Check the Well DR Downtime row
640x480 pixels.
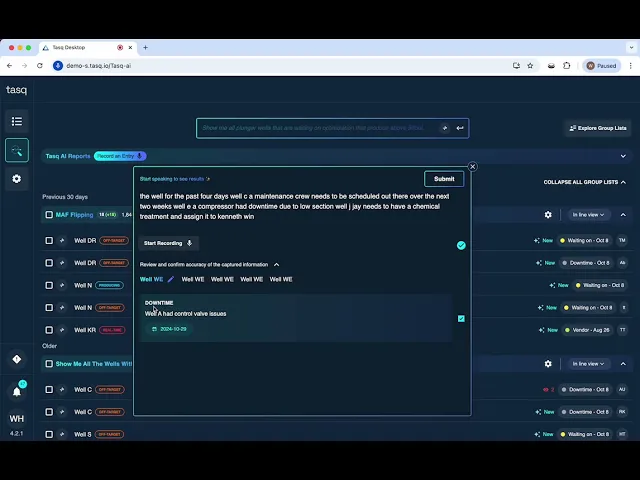click(x=49, y=263)
